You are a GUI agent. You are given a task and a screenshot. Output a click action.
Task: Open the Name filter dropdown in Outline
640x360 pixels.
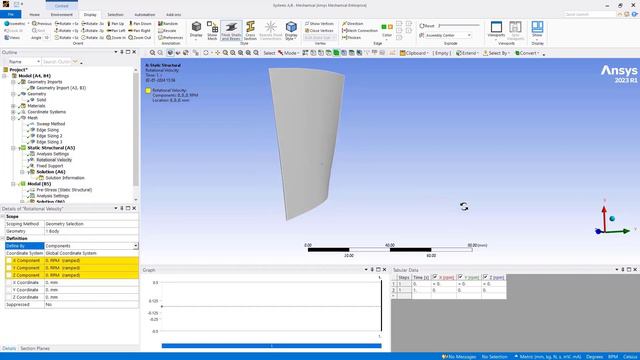[x=38, y=62]
